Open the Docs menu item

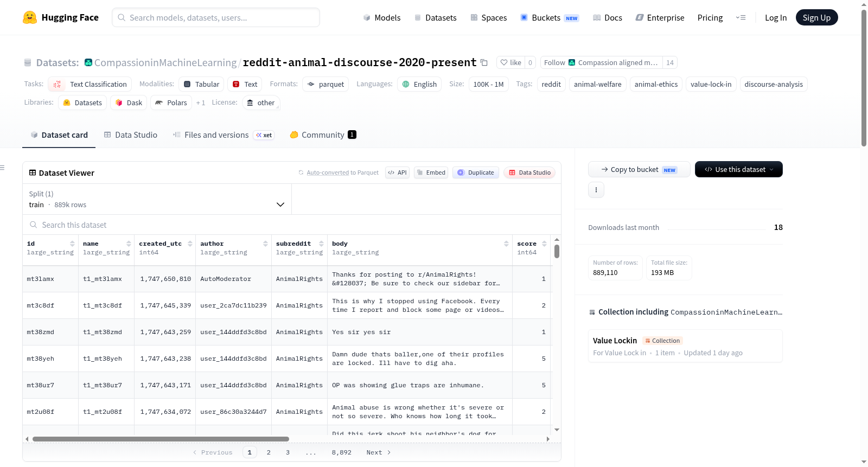(607, 17)
